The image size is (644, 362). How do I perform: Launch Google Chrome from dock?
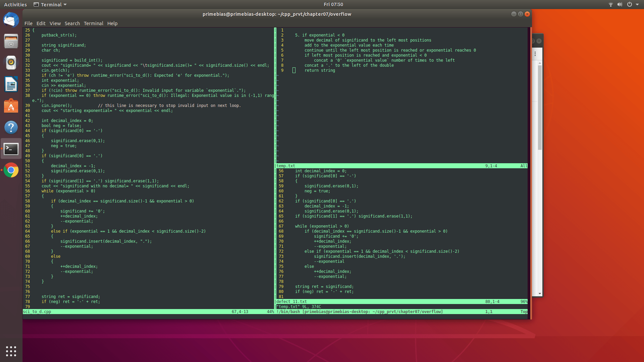tap(11, 170)
